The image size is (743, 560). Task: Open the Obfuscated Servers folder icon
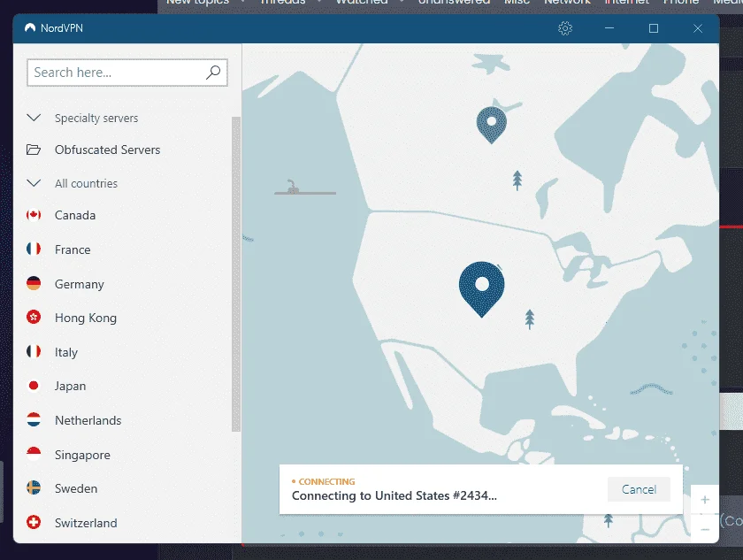pos(34,150)
